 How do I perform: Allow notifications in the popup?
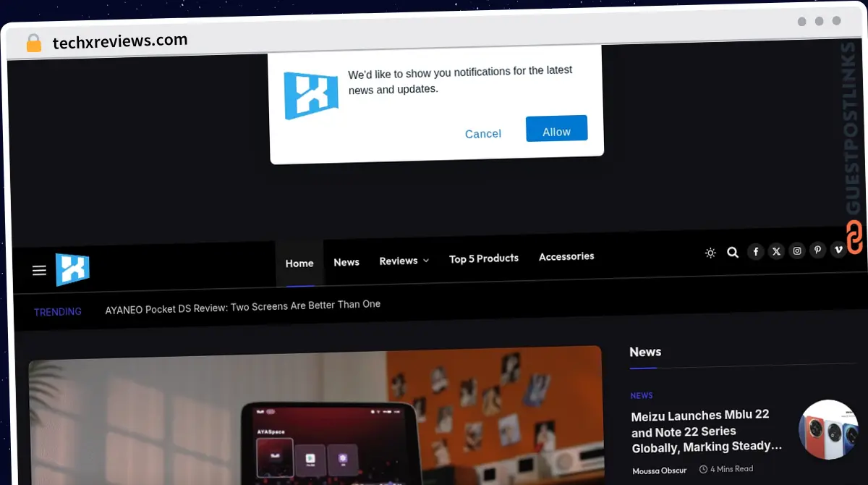(x=556, y=131)
